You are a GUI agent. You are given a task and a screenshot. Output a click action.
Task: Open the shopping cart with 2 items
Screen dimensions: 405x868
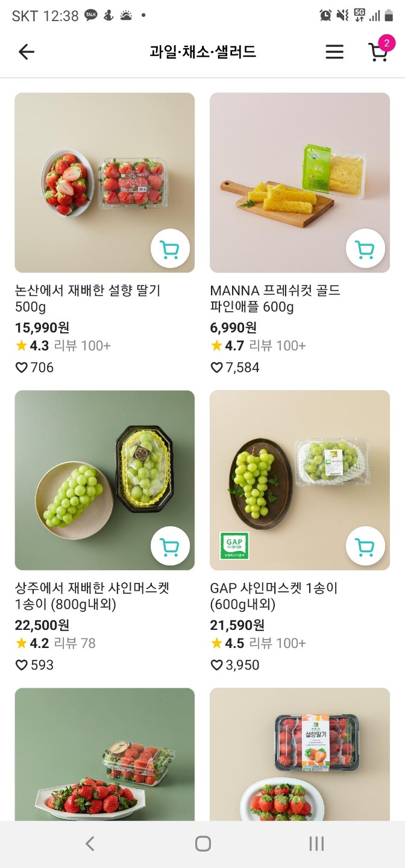pos(377,52)
